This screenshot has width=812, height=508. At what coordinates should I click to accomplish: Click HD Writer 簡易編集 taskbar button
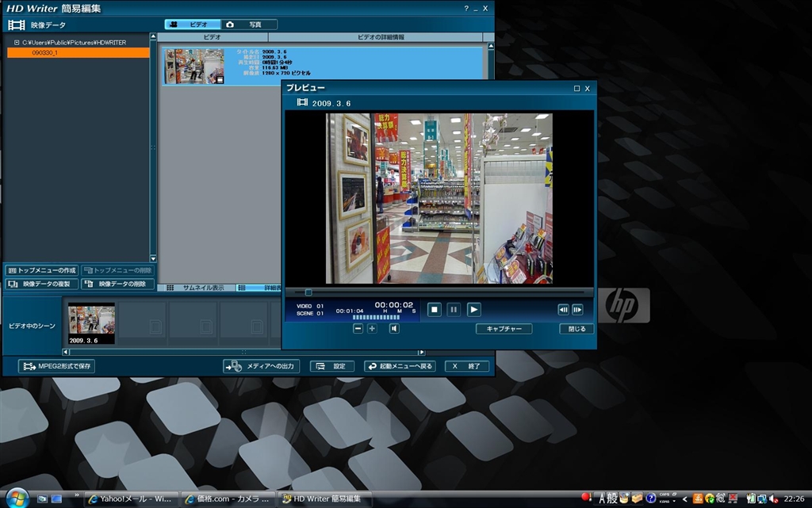tap(325, 498)
